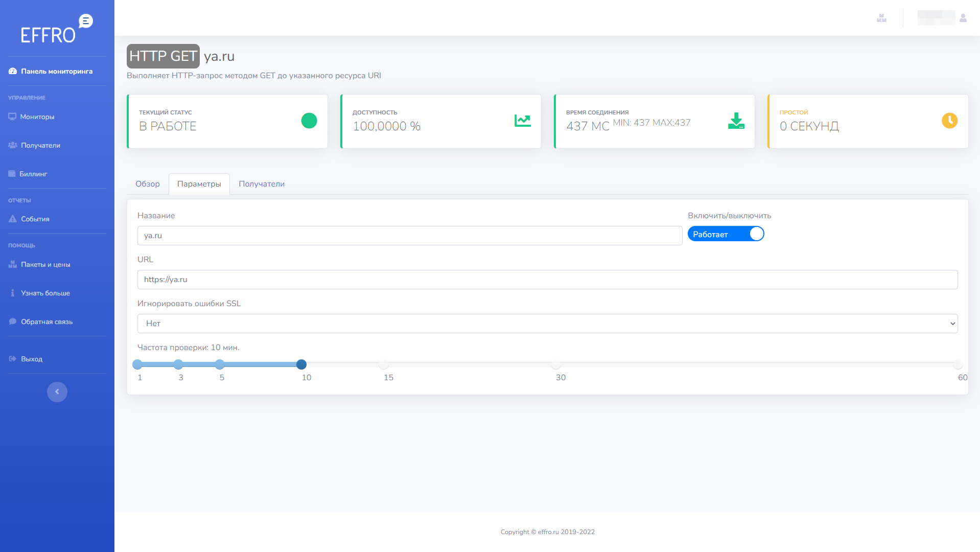Click the availability chart icon
980x552 pixels.
coord(522,121)
